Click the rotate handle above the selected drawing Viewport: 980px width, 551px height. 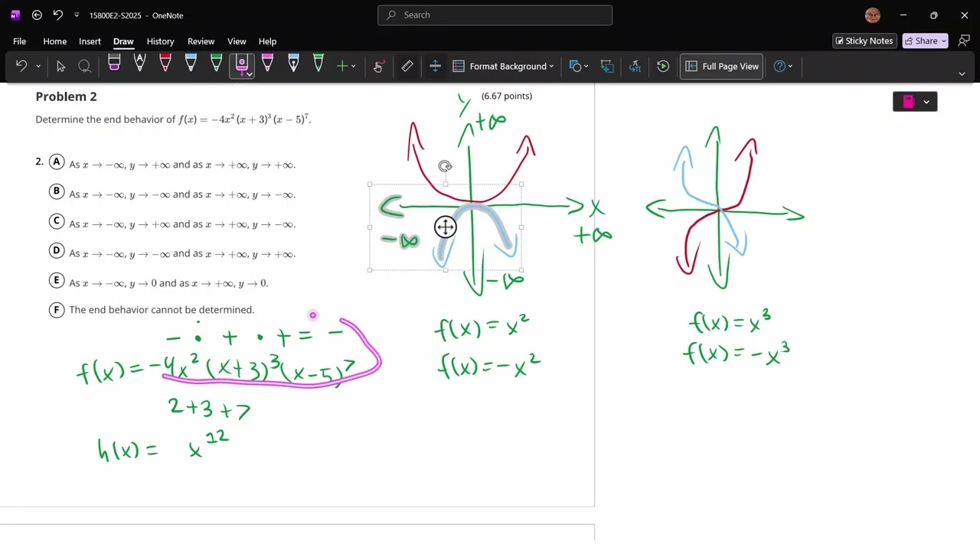coord(446,166)
